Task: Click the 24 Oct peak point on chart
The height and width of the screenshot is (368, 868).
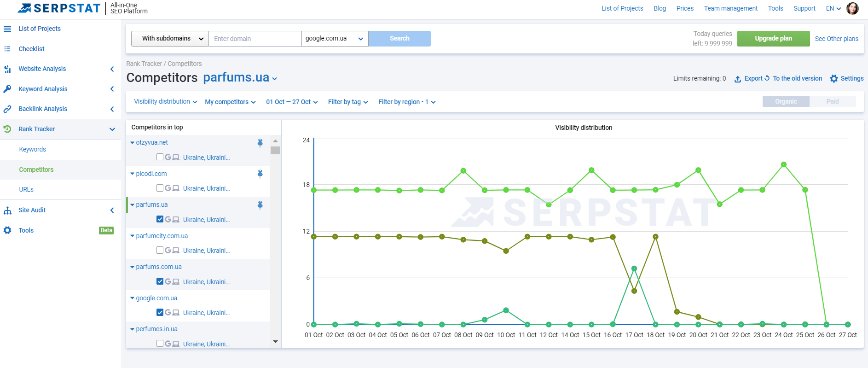Action: point(783,164)
